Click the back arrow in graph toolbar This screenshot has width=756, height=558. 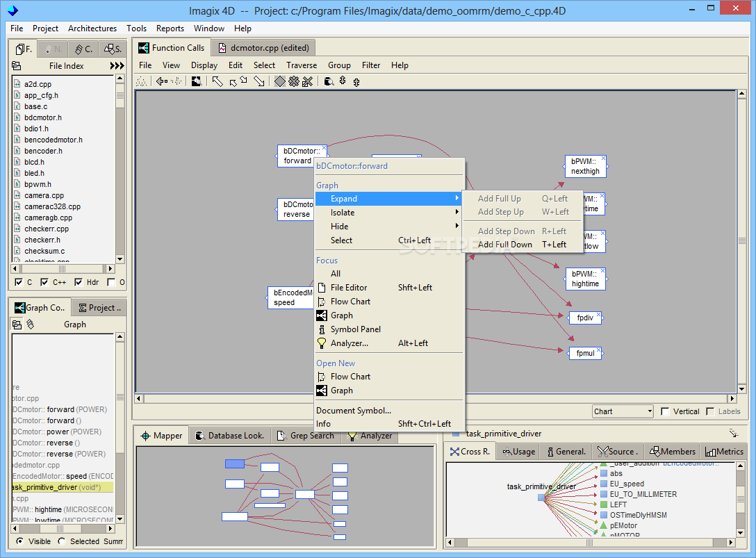pyautogui.click(x=161, y=81)
